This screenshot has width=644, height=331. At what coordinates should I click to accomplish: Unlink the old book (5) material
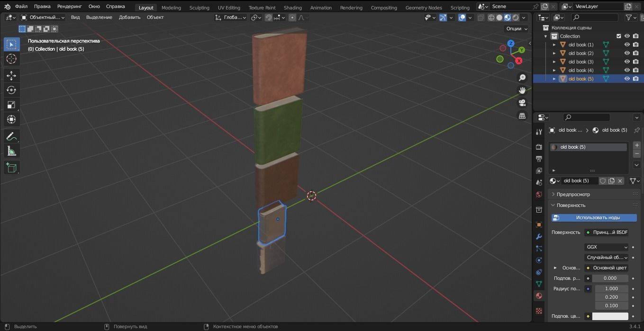(x=620, y=181)
